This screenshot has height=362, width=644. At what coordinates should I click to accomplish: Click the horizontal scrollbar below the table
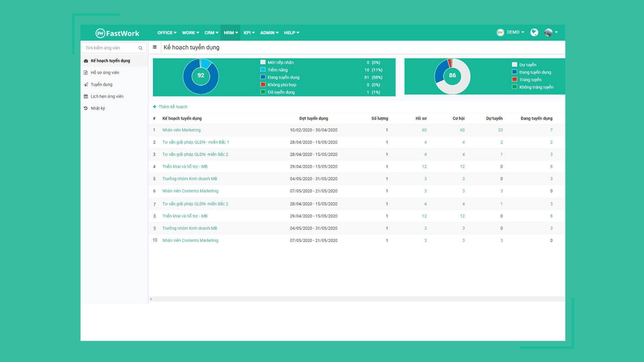(x=357, y=299)
